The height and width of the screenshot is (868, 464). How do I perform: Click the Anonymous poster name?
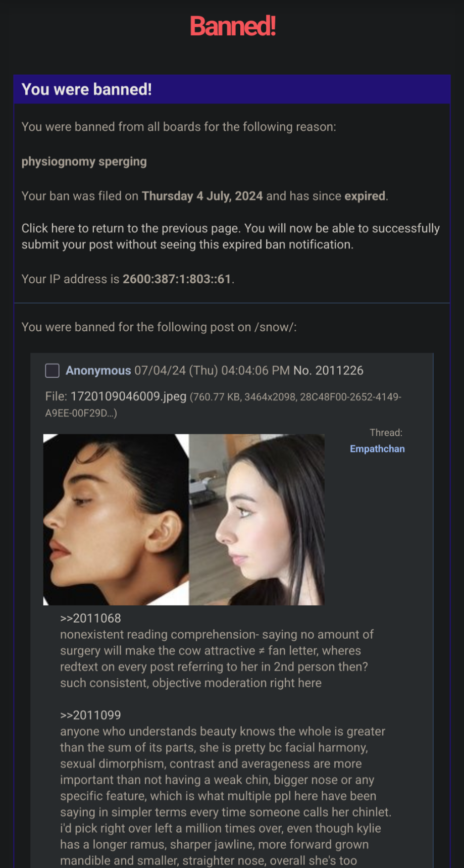click(x=98, y=371)
